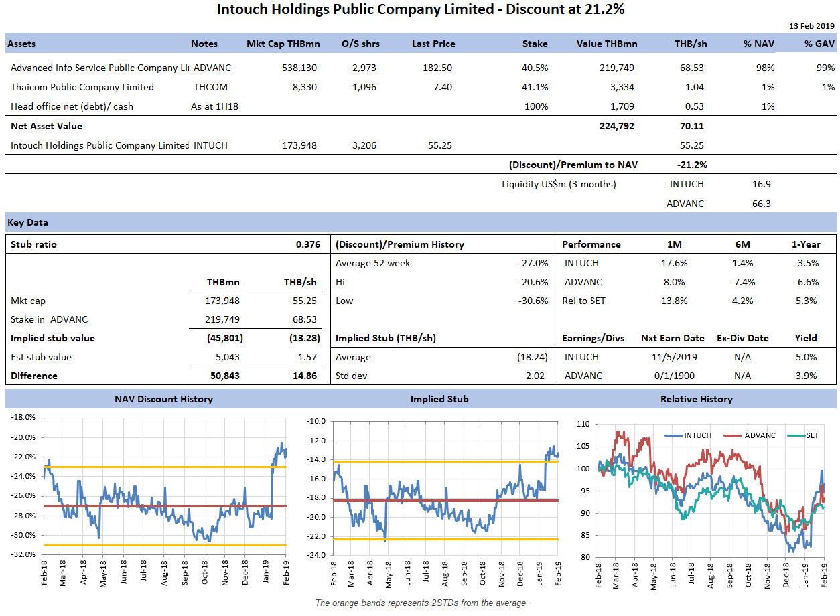The height and width of the screenshot is (616, 840).
Task: Select the INTUCH 1M performance 17.6% cell
Action: click(x=674, y=263)
